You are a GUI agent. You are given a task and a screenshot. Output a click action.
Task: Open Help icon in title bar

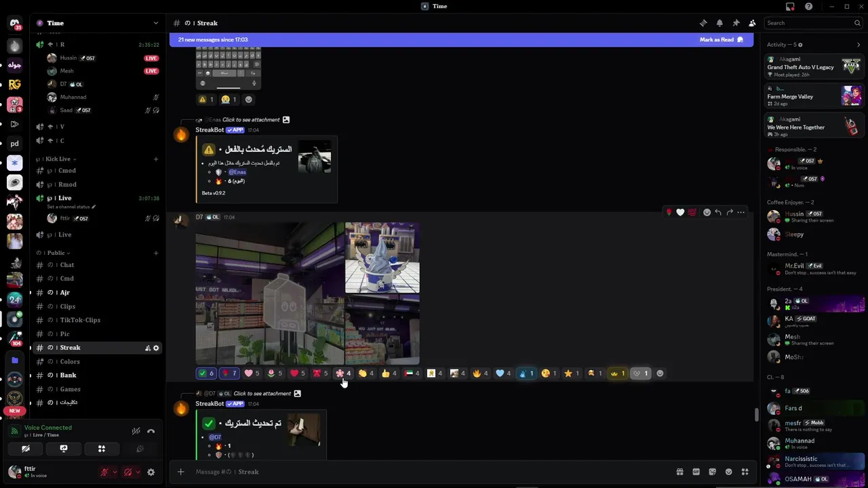pyautogui.click(x=809, y=6)
